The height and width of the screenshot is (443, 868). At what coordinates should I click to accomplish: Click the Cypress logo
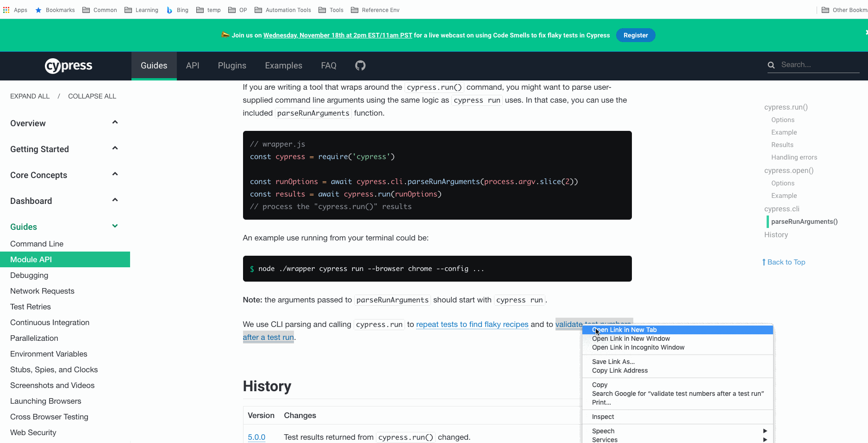coord(69,66)
